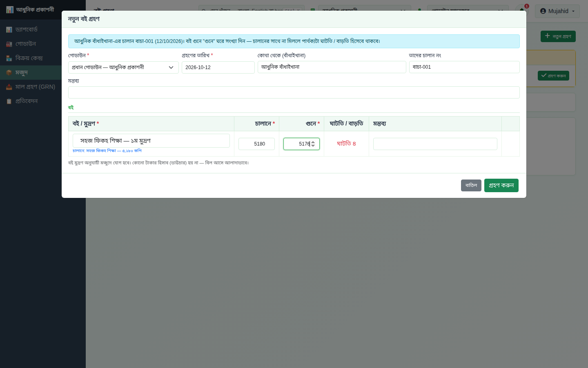
Task: Click the গ্রহণের তারিখ date field
Action: 218,67
